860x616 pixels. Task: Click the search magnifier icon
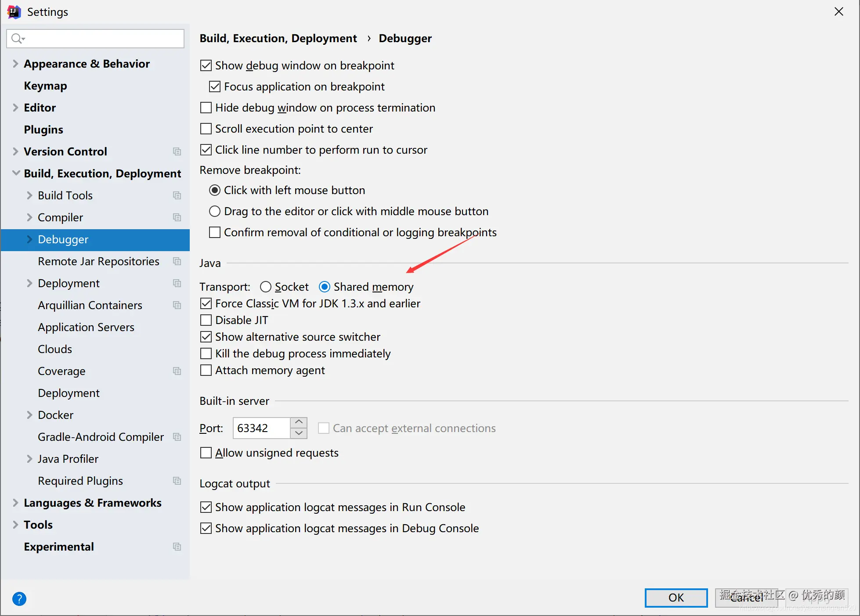tap(17, 39)
